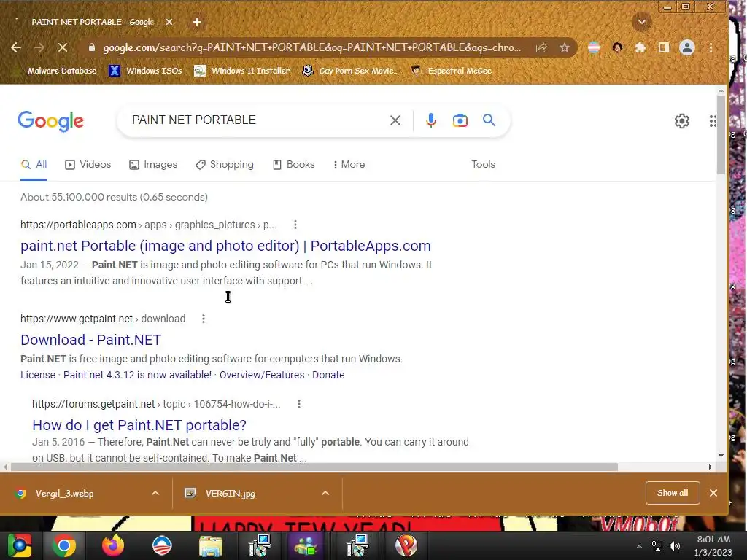Image resolution: width=747 pixels, height=560 pixels.
Task: Launch Firefox from the taskbar
Action: [113, 545]
